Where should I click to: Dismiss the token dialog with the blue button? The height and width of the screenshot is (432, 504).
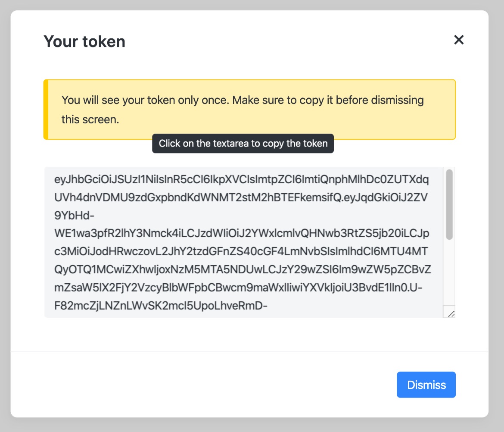pos(426,385)
